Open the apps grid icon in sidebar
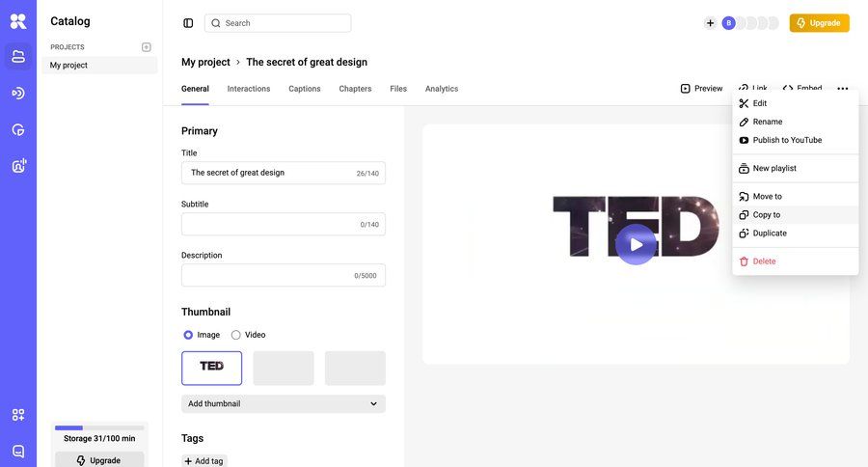This screenshot has width=868, height=467. tap(18, 415)
